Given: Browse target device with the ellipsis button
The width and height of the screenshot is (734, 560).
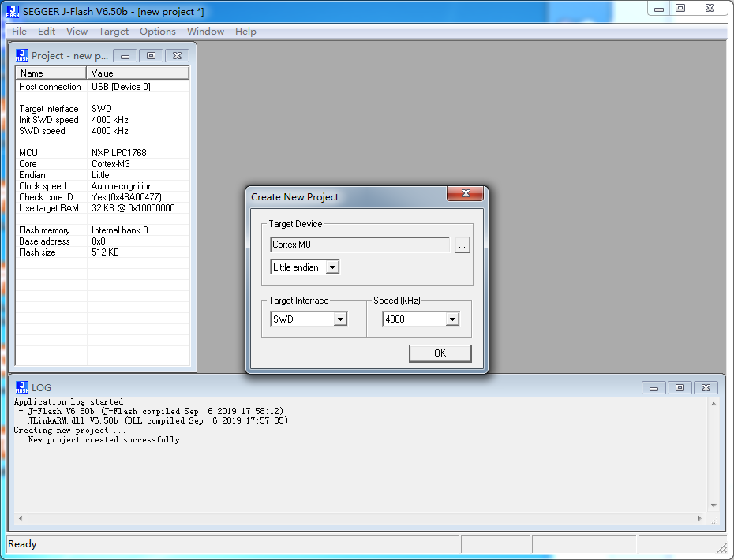Looking at the screenshot, I should tap(462, 245).
